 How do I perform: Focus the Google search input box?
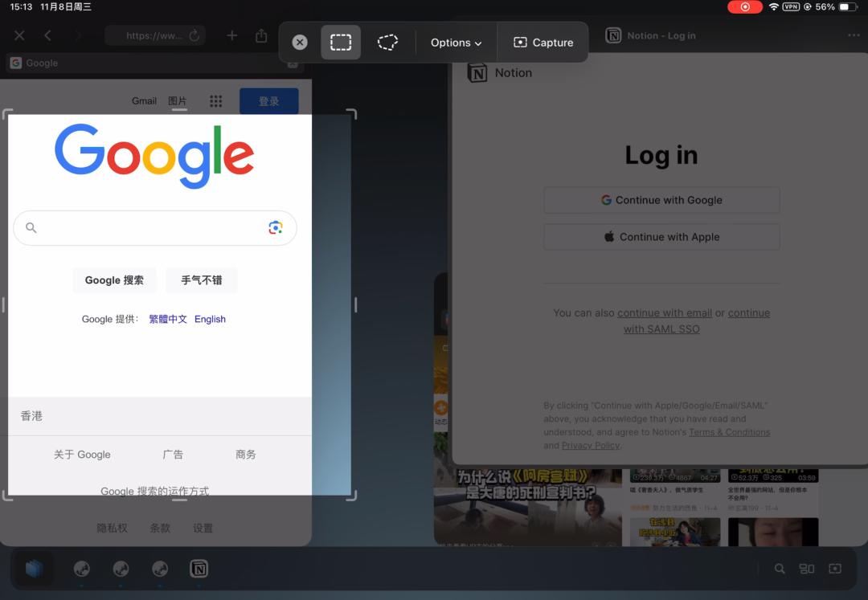[x=155, y=228]
